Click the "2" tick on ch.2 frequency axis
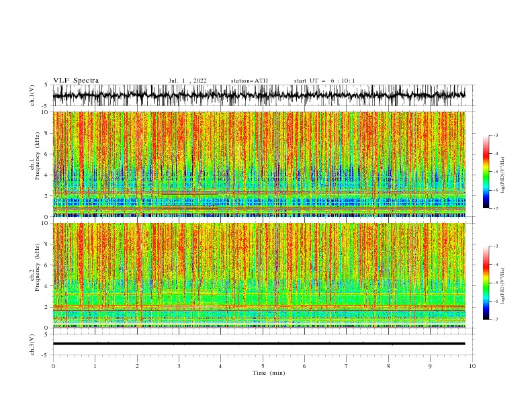The width and height of the screenshot is (532, 411). coord(46,307)
